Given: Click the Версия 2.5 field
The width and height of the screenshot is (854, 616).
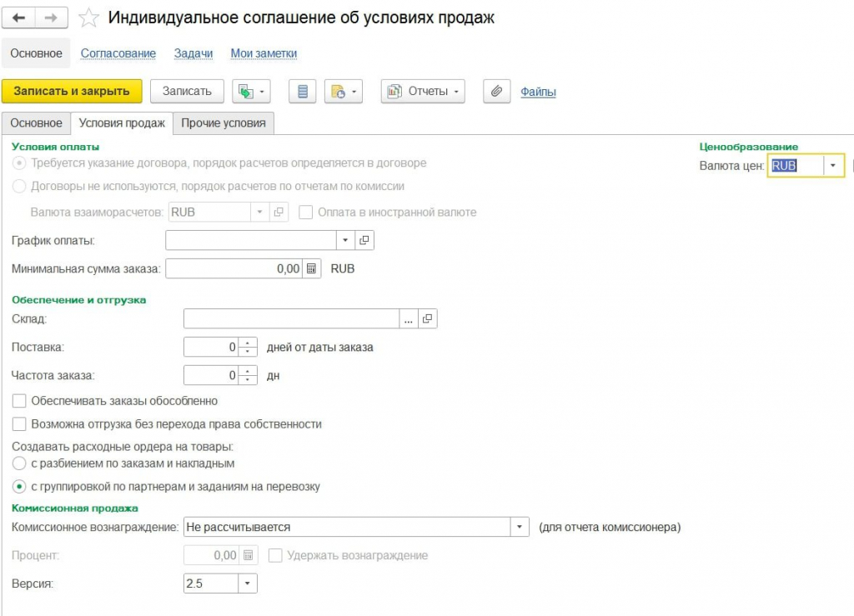Looking at the screenshot, I should pos(211,583).
